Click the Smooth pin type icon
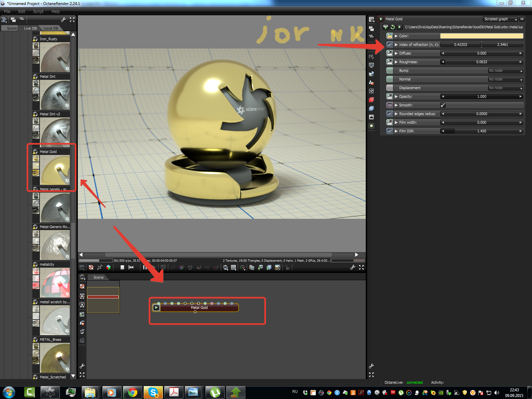Viewport: 532px width, 399px height. tap(389, 105)
